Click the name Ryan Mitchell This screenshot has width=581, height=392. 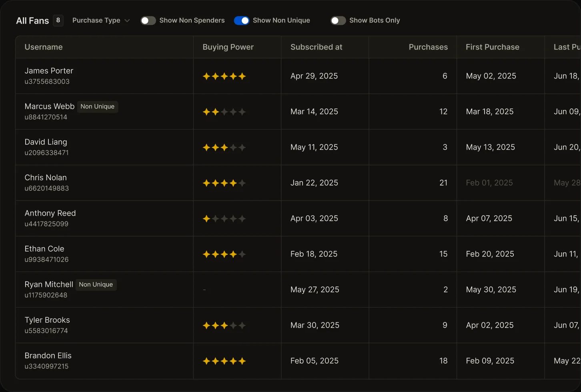(49, 284)
